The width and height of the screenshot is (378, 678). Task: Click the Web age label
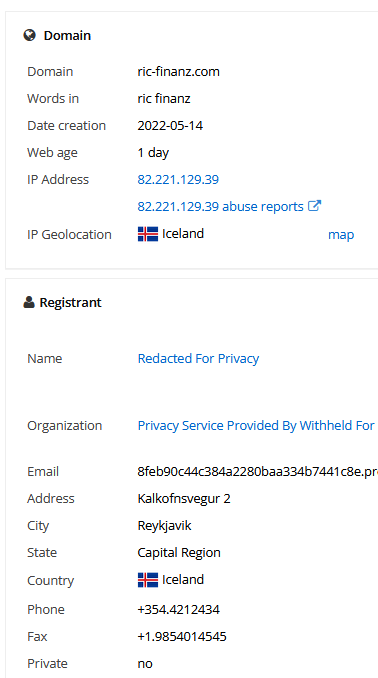(52, 153)
